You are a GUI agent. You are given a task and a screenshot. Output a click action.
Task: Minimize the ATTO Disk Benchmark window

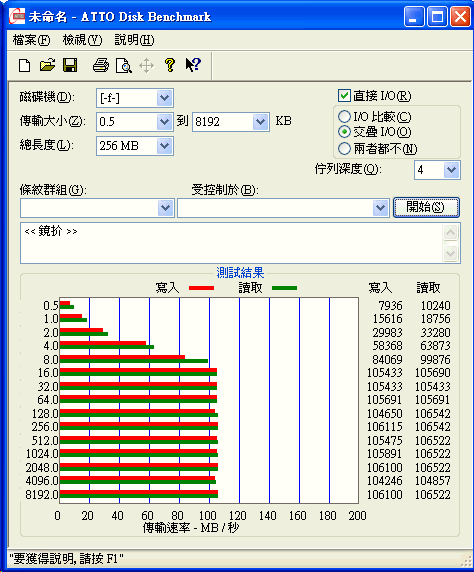coord(414,17)
